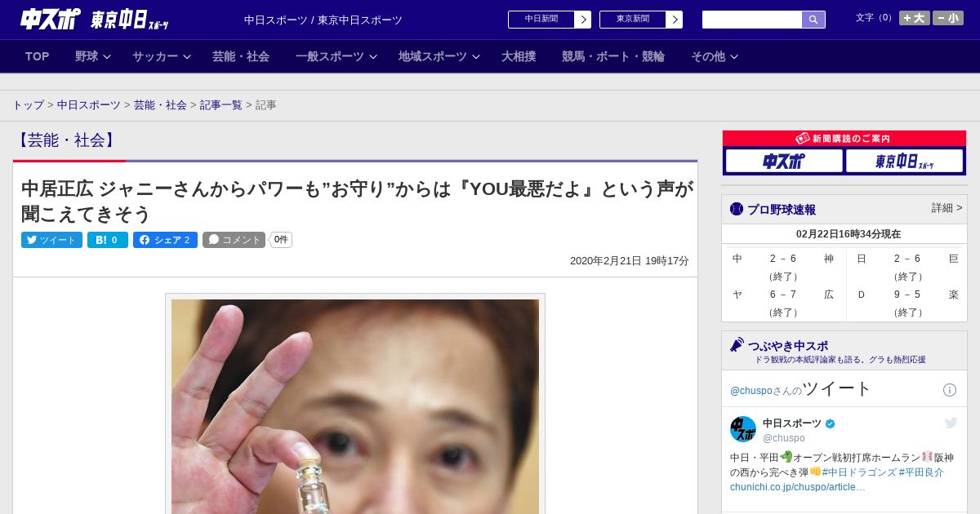Increase text size with +大 button
Image resolution: width=980 pixels, height=514 pixels.
pyautogui.click(x=914, y=18)
